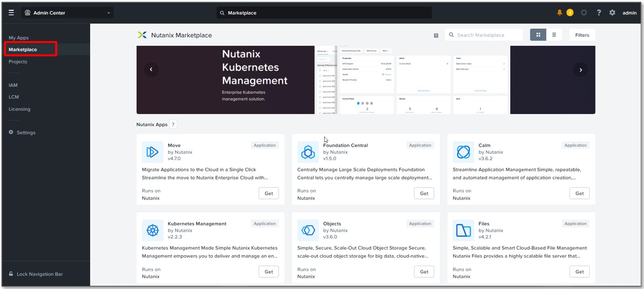
Task: Open the settings gear in top bar
Action: click(612, 12)
